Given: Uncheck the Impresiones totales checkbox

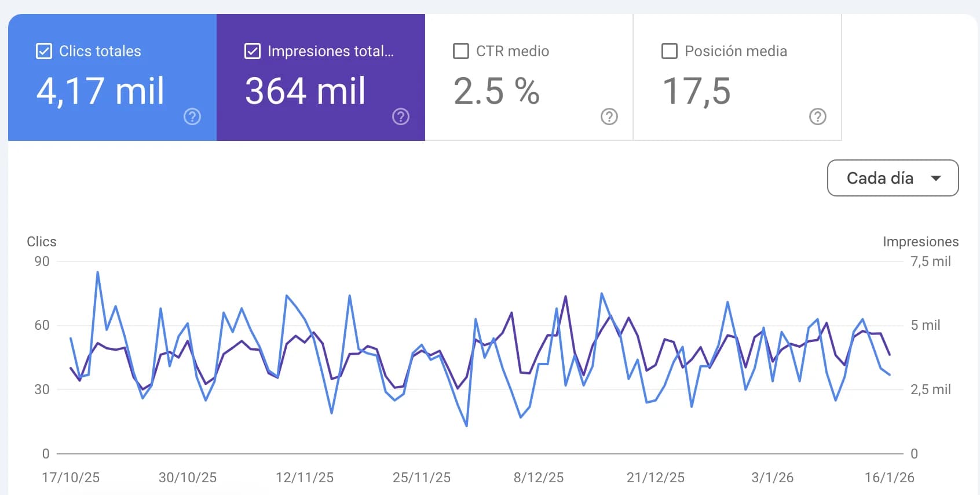Looking at the screenshot, I should pos(253,51).
